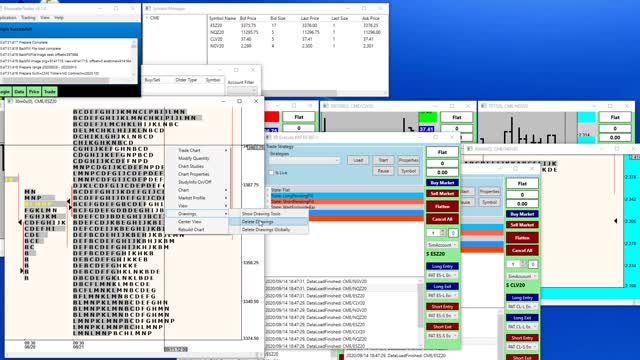Image resolution: width=640 pixels, height=360 pixels.
Task: Click Long Exit in the ESZ20 panel
Action: 442,287
